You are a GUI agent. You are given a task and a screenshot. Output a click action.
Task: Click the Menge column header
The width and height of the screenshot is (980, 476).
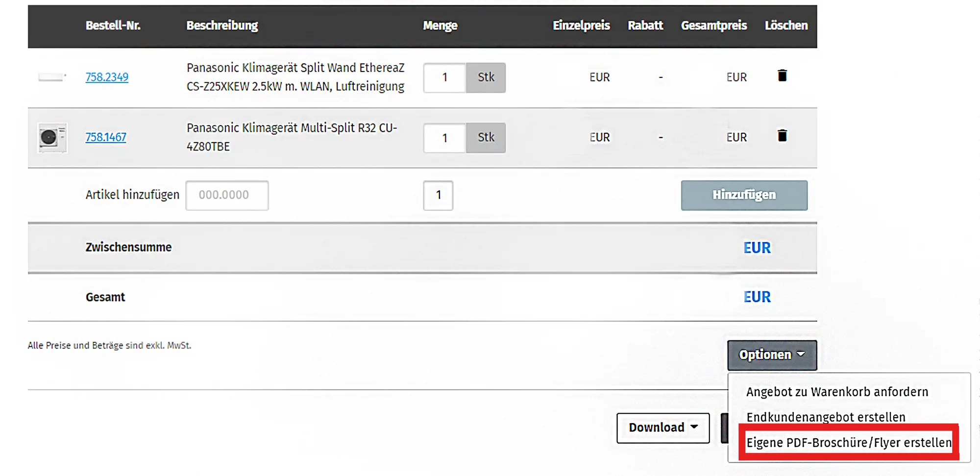(x=440, y=25)
